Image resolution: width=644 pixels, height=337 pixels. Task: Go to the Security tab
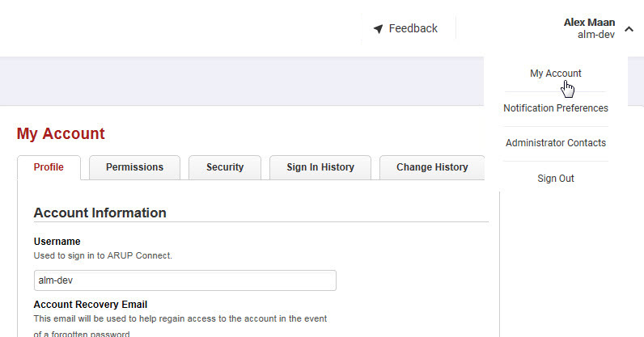[x=225, y=167]
